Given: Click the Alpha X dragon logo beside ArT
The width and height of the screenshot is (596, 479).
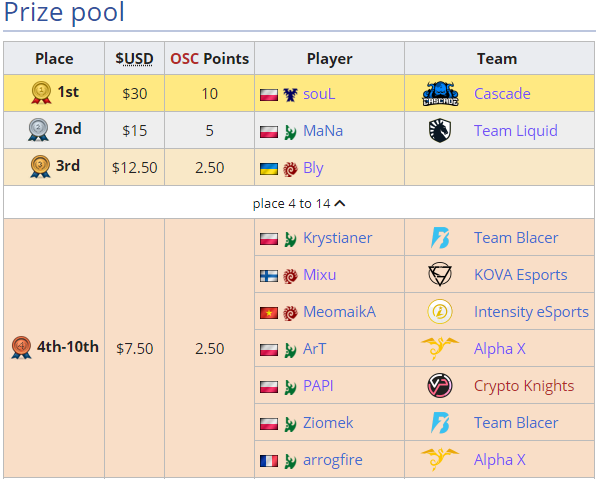Looking at the screenshot, I should [440, 348].
